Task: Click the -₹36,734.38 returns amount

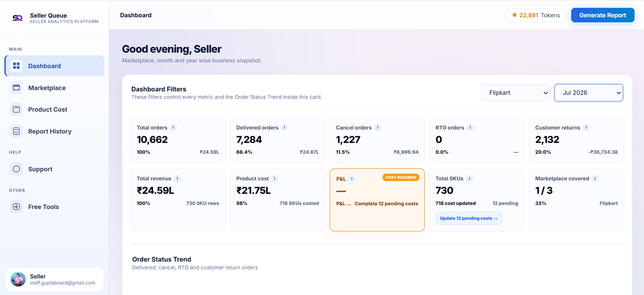Action: click(x=603, y=152)
